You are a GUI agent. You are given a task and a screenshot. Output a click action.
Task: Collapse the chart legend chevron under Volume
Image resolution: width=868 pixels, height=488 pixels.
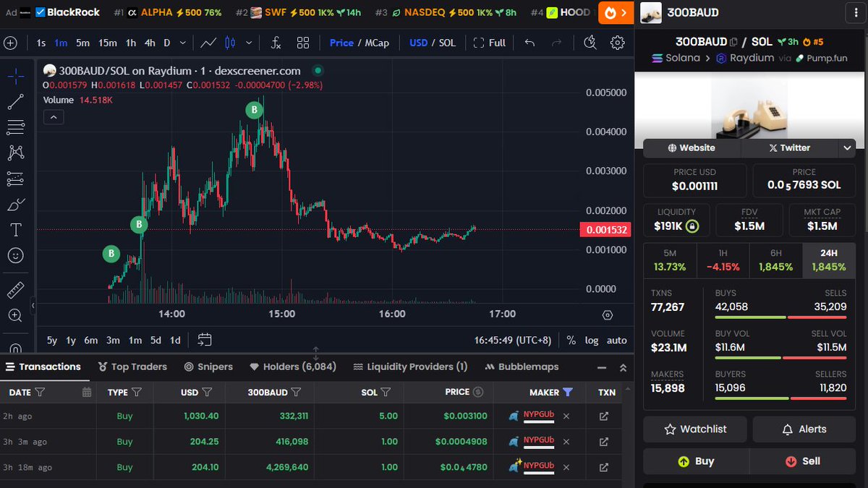(54, 117)
